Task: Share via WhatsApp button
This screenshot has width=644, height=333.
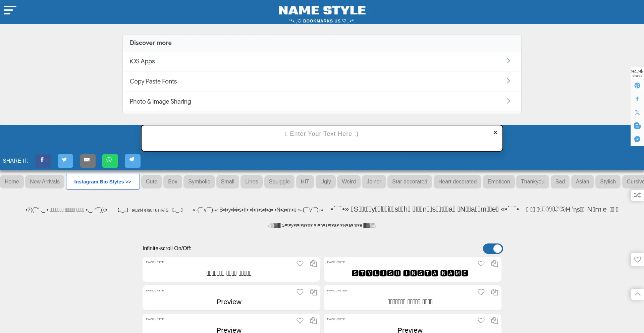Action: click(110, 161)
